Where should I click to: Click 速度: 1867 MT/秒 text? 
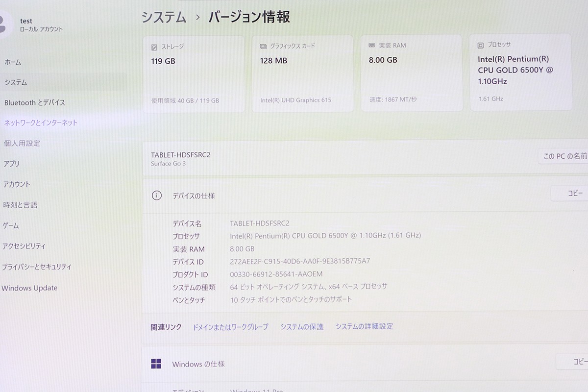[393, 99]
